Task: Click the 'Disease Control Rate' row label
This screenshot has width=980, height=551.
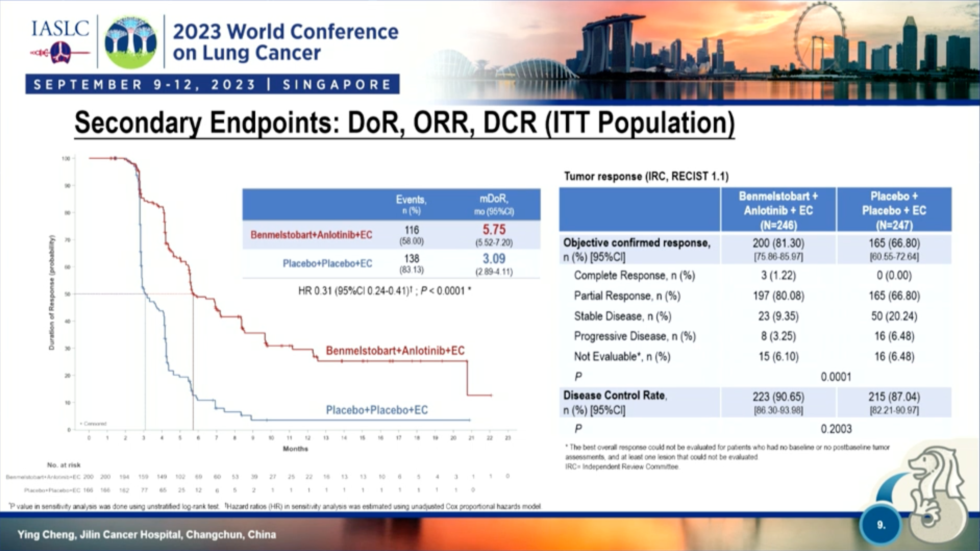Action: [x=615, y=403]
